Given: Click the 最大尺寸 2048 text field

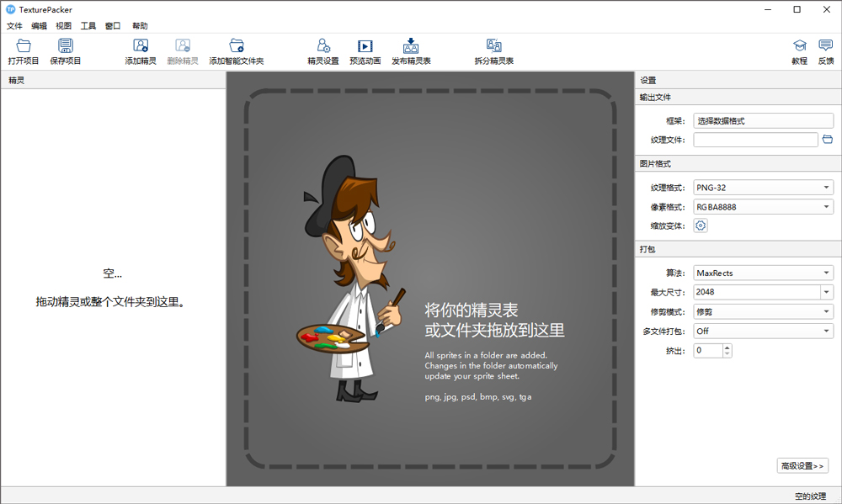Looking at the screenshot, I should (757, 292).
